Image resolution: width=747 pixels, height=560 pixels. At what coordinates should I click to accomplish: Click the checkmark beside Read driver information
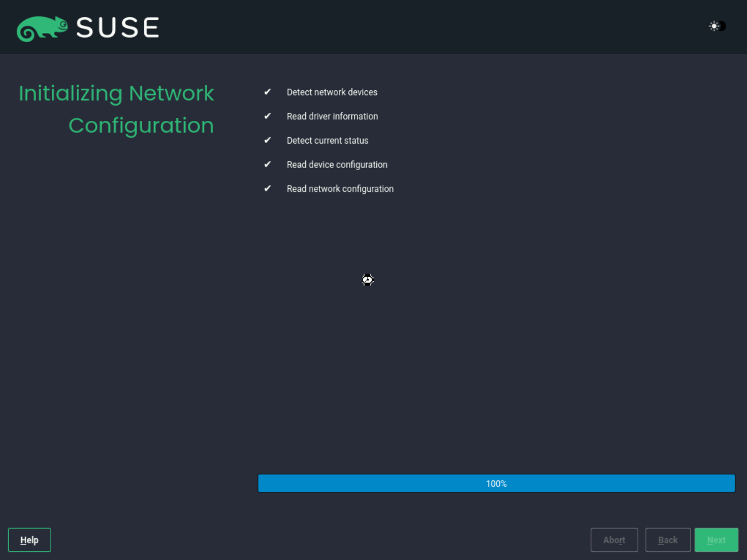(x=268, y=116)
